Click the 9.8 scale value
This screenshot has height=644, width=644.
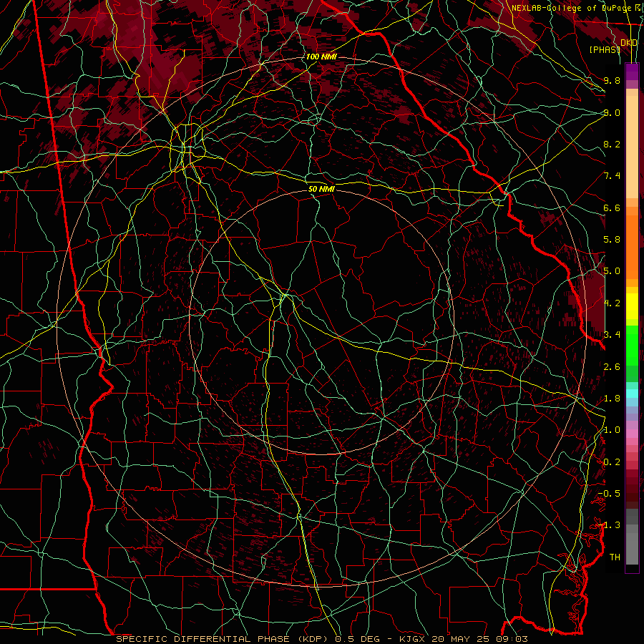tap(612, 80)
